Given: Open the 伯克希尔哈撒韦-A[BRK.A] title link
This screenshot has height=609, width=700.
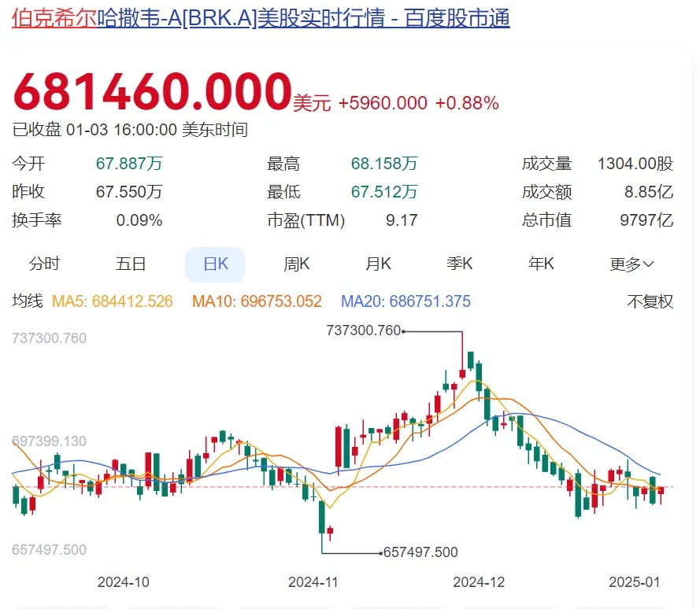Looking at the screenshot, I should [261, 18].
